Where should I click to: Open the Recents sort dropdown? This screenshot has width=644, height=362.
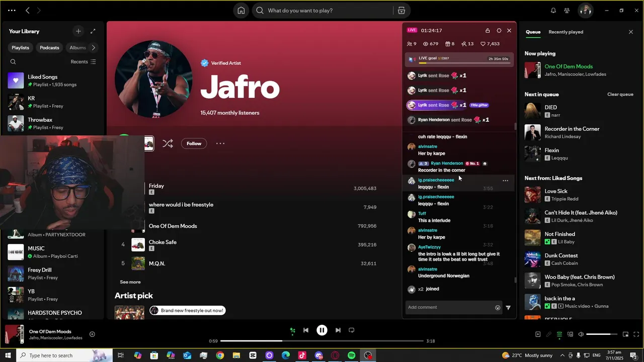[83, 62]
